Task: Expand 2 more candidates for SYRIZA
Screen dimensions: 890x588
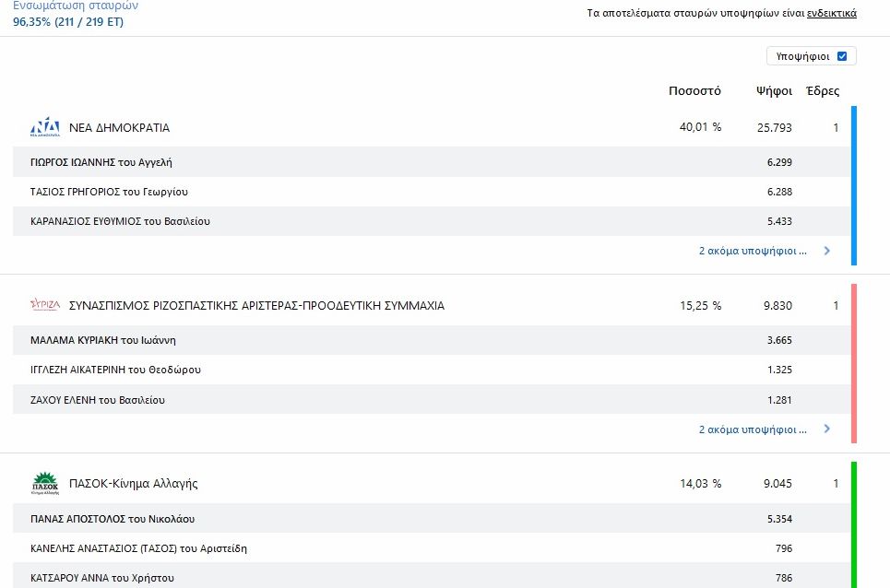Action: coord(753,429)
